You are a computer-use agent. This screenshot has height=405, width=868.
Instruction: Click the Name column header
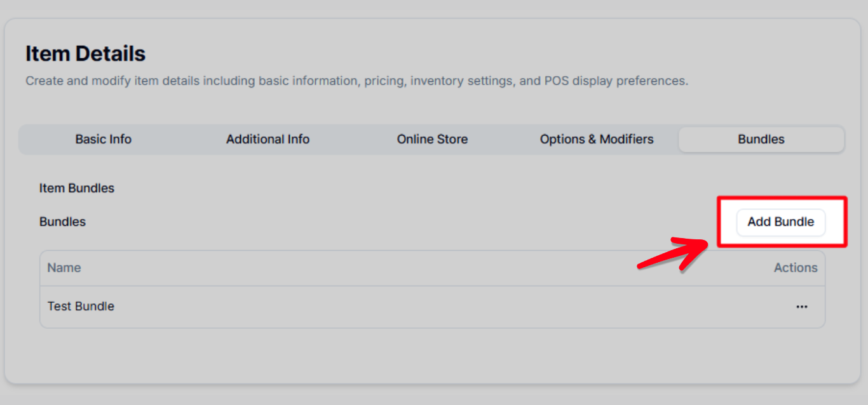pos(64,268)
